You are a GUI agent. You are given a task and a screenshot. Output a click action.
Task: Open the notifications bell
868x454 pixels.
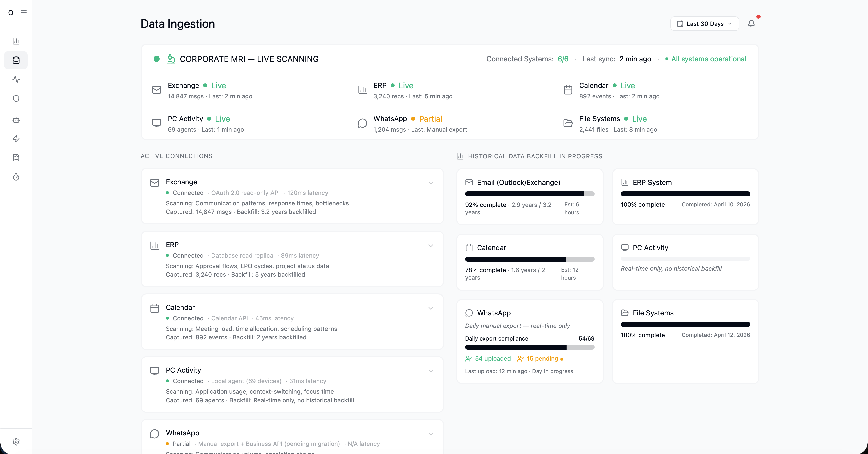(752, 24)
